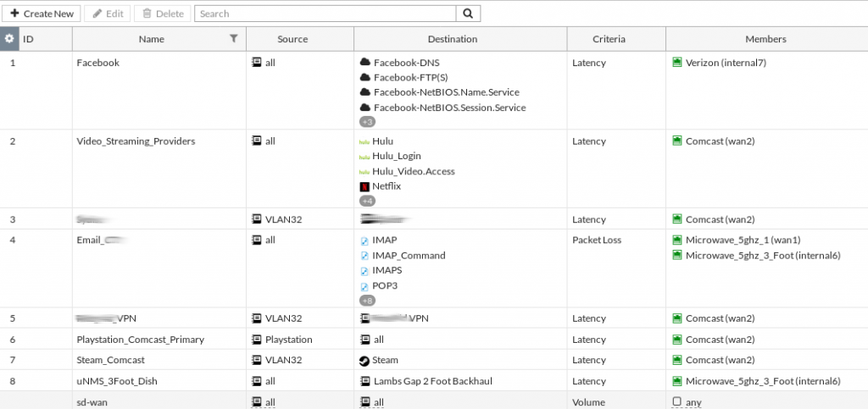Click the IMAP_Command service icon
Viewport: 868px width, 409px height.
(x=364, y=256)
